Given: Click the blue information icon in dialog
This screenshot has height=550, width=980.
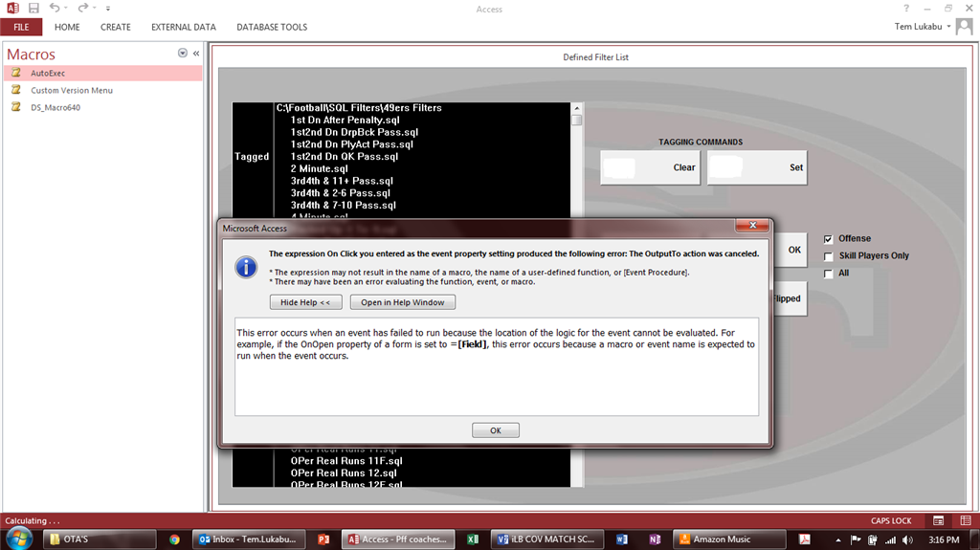Looking at the screenshot, I should coord(246,267).
